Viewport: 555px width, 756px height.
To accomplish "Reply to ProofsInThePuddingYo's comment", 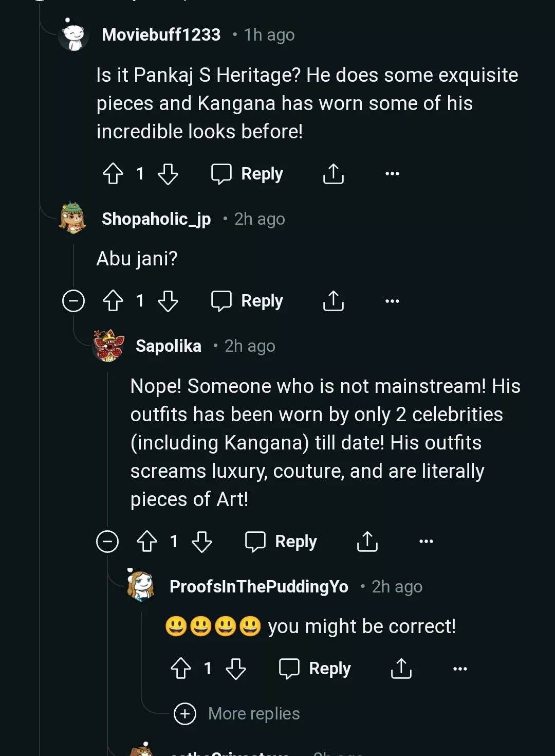I will [316, 669].
